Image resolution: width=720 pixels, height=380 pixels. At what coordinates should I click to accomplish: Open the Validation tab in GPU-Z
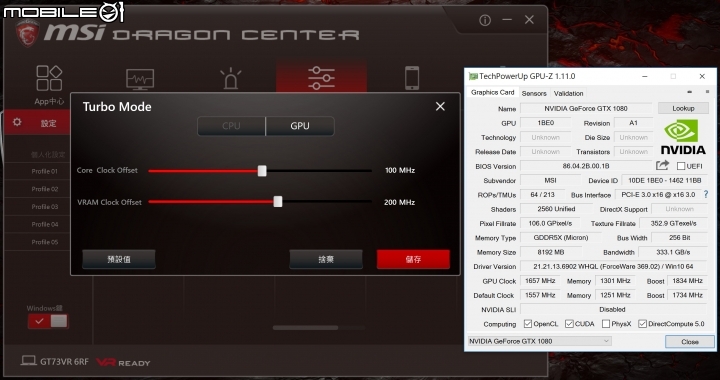coord(568,93)
